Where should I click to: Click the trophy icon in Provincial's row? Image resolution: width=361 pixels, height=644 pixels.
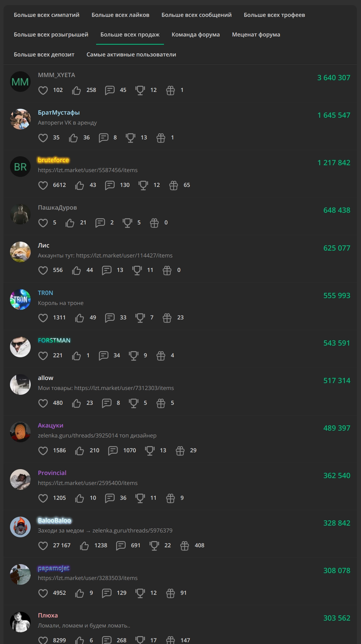(x=140, y=498)
